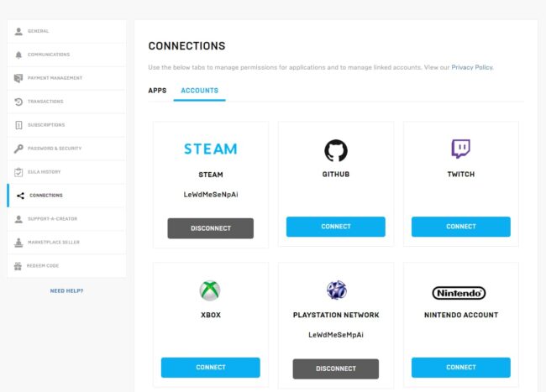
Task: Open General settings from sidebar
Action: click(x=39, y=31)
